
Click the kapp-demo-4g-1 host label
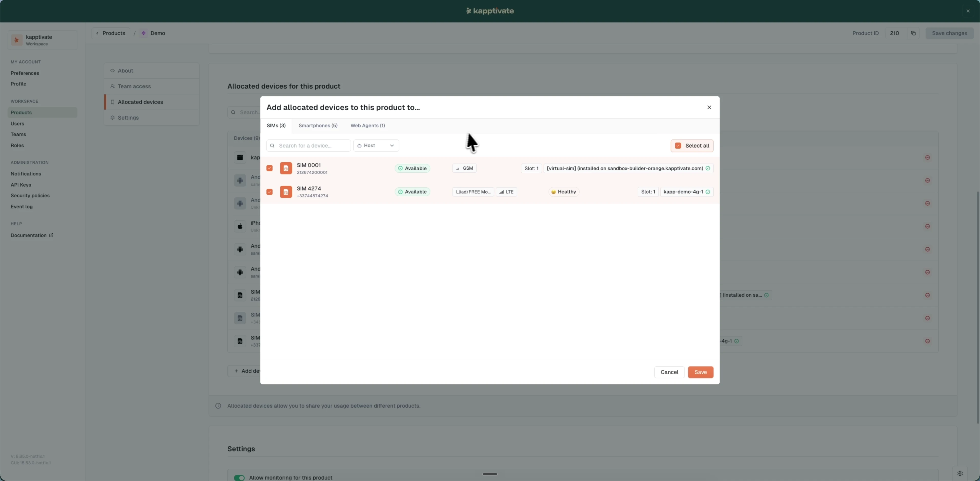[687, 192]
